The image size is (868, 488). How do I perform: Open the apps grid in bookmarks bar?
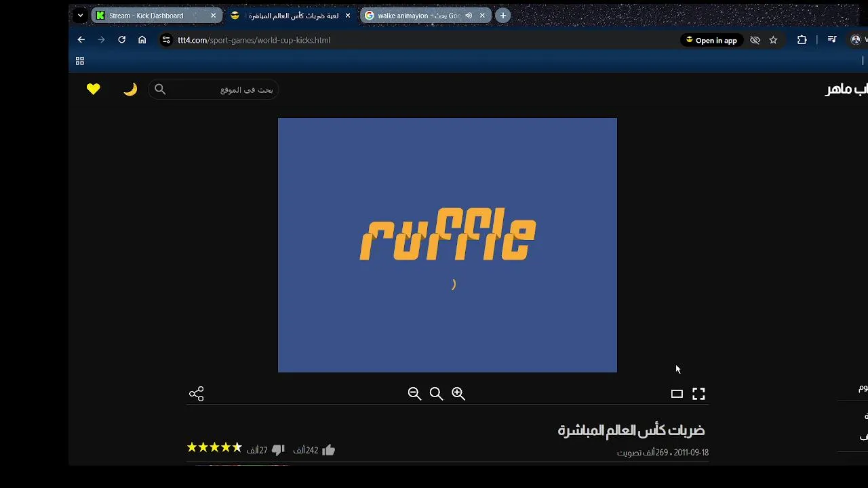[x=80, y=61]
